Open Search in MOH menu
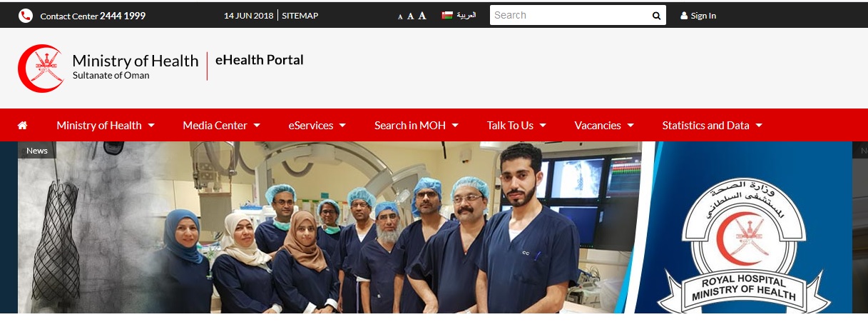Image resolution: width=868 pixels, height=327 pixels. [x=416, y=126]
